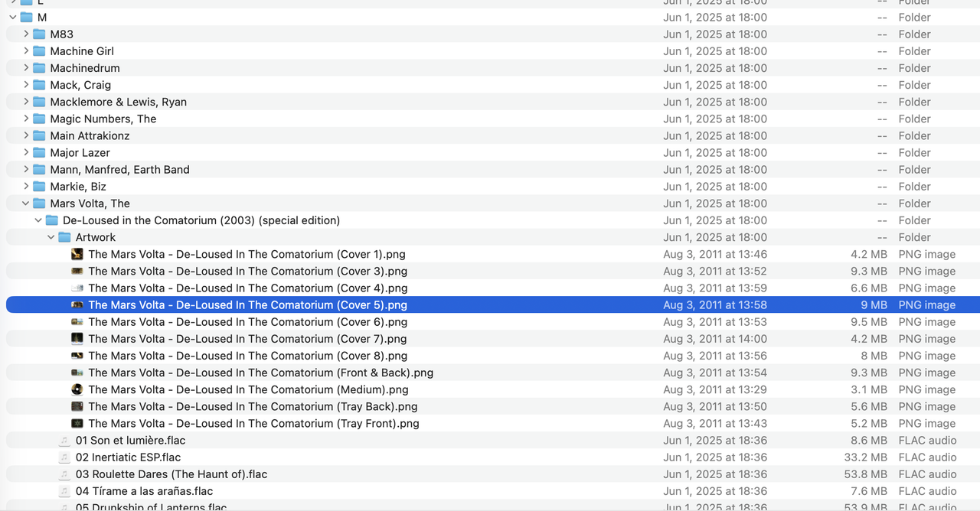Click the Mars Volta, The folder icon
Image resolution: width=980 pixels, height=511 pixels.
[x=39, y=203]
